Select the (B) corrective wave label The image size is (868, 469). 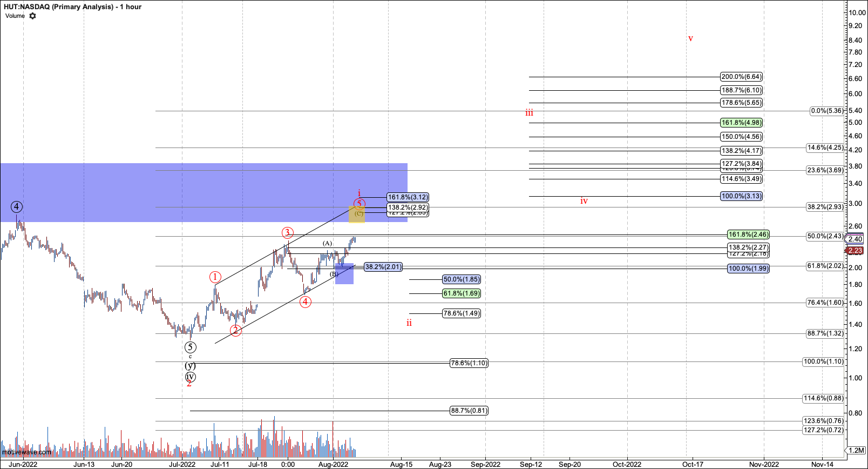[335, 274]
